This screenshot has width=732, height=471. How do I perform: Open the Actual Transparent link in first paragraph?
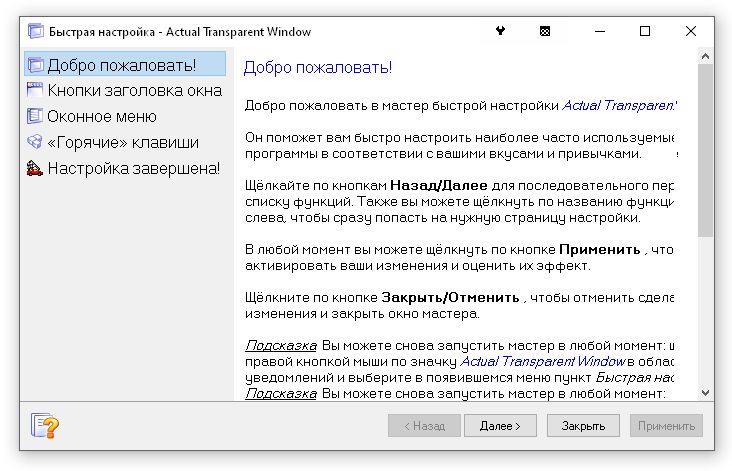tap(619, 104)
